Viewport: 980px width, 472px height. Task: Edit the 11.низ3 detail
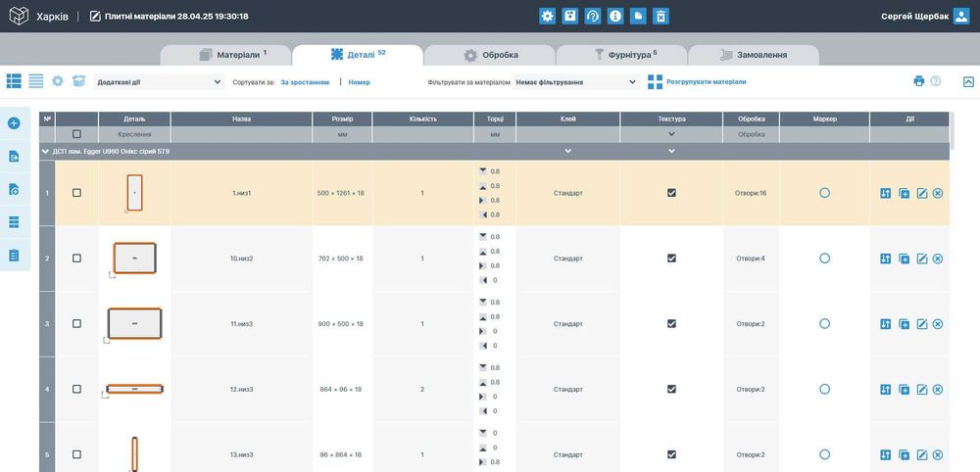(922, 324)
